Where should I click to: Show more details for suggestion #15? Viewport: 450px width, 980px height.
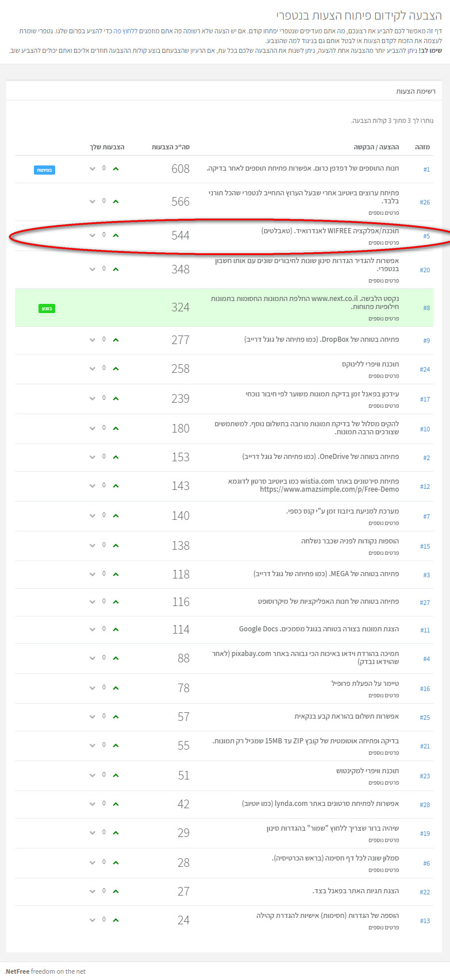pos(383,553)
